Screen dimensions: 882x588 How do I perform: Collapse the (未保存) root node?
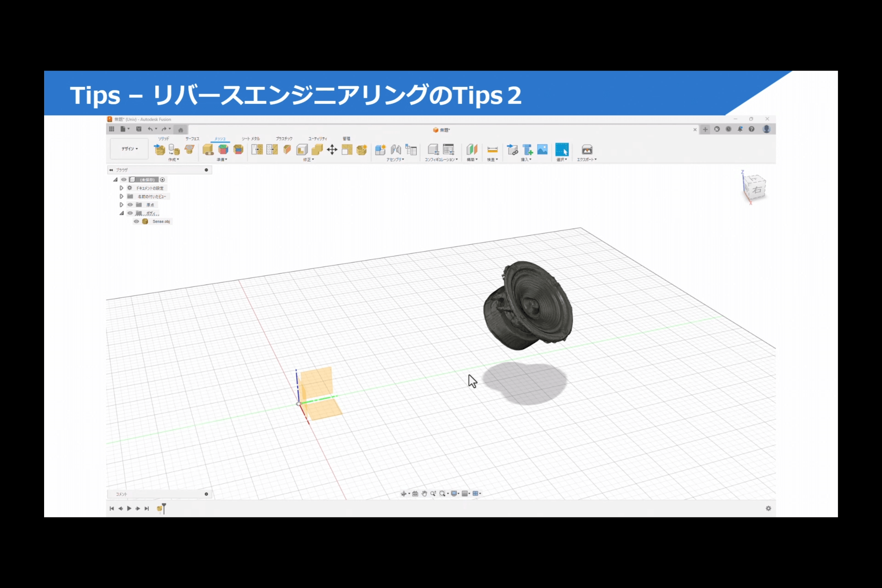click(x=115, y=180)
